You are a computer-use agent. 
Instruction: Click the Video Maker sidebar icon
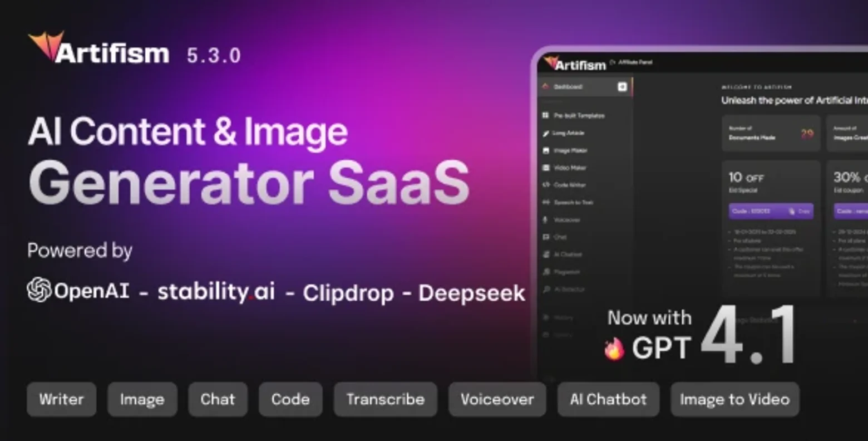[545, 168]
